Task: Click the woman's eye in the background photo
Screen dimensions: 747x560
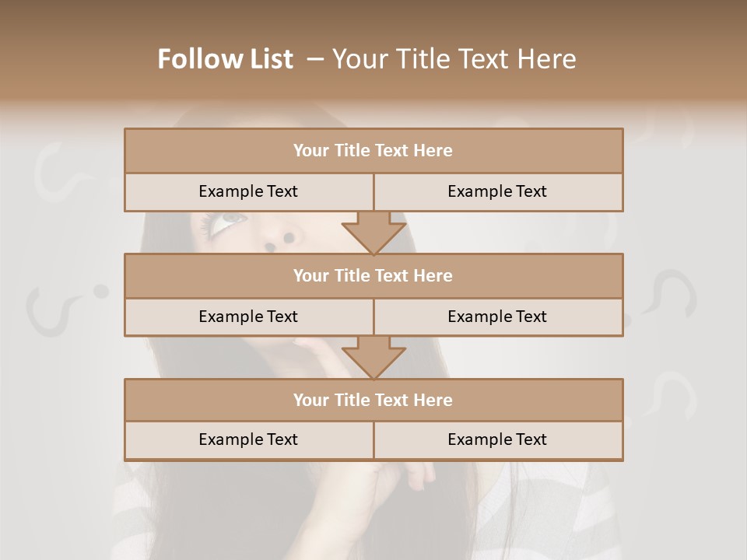Action: point(225,222)
